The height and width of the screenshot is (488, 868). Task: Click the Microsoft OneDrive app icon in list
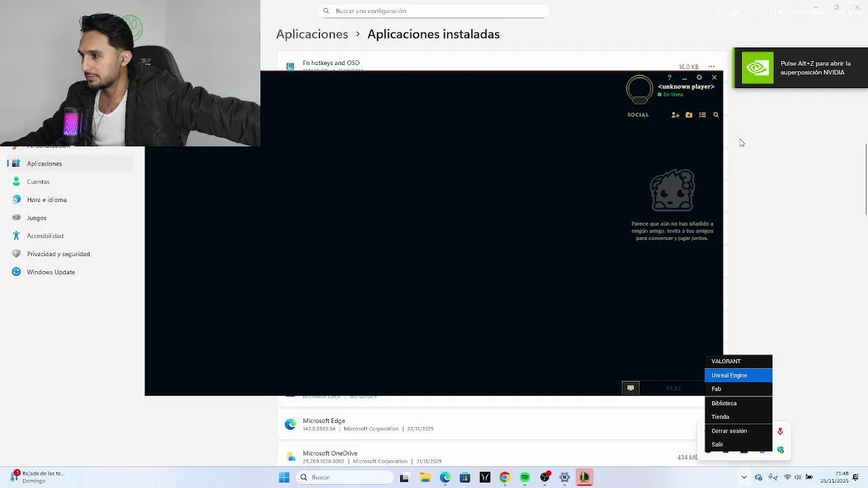pos(290,457)
